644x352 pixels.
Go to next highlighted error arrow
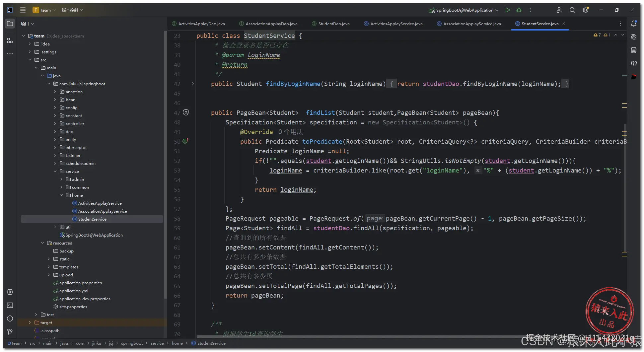[x=623, y=35]
